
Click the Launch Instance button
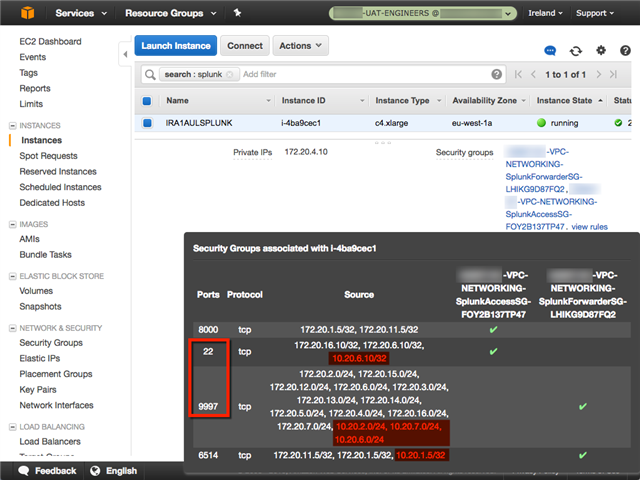pyautogui.click(x=176, y=46)
